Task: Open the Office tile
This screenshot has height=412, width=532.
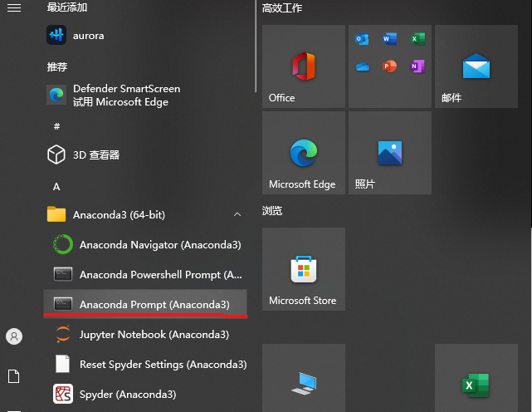Action: [304, 66]
